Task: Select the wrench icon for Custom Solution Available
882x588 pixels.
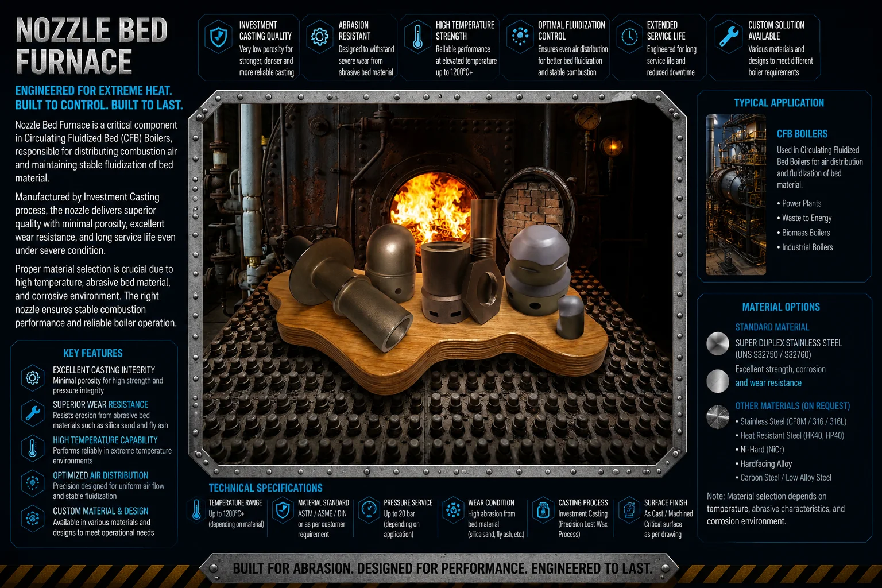Action: click(729, 36)
